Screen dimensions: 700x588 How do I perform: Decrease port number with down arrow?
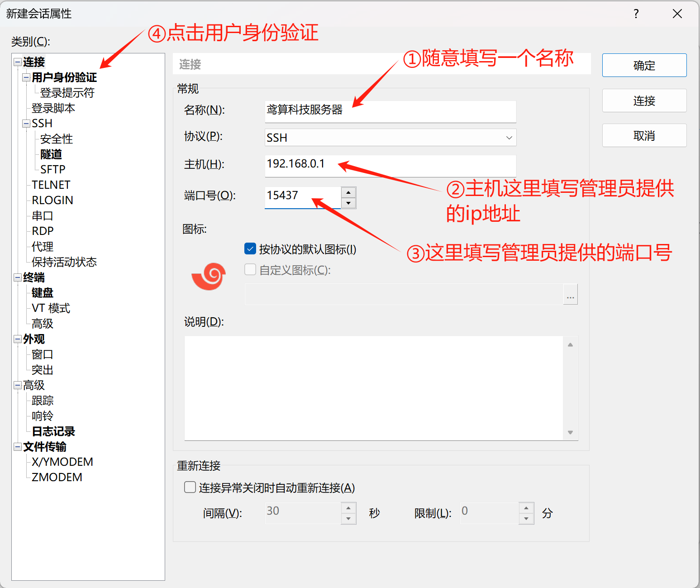[348, 203]
